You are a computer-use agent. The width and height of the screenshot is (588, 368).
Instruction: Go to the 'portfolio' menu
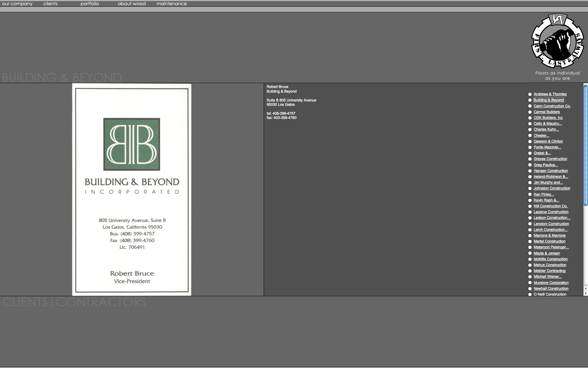point(90,4)
